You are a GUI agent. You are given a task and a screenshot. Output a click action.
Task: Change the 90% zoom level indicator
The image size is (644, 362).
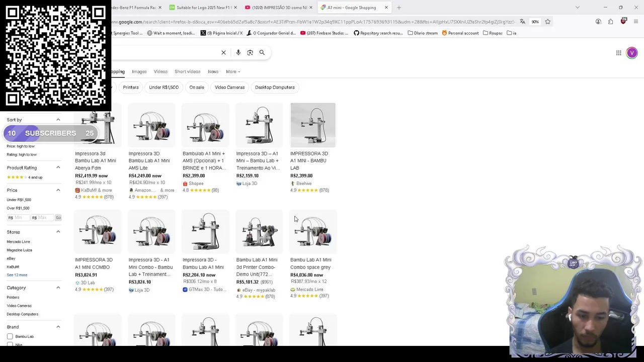(535, 22)
